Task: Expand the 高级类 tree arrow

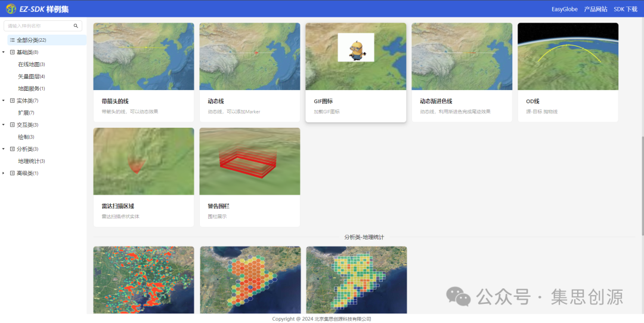Action: [4, 173]
